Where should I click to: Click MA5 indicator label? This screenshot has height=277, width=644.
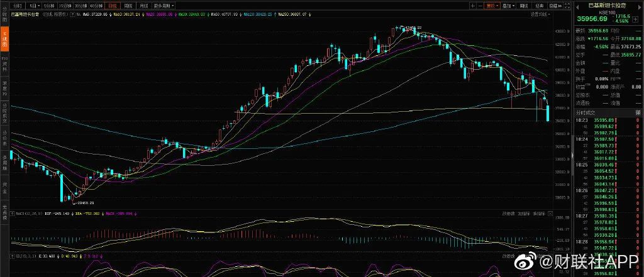[x=96, y=14]
